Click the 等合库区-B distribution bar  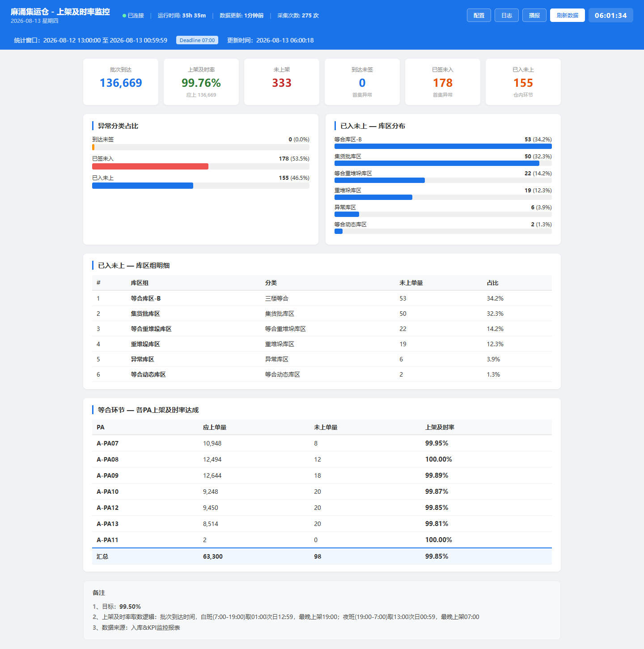click(x=443, y=146)
